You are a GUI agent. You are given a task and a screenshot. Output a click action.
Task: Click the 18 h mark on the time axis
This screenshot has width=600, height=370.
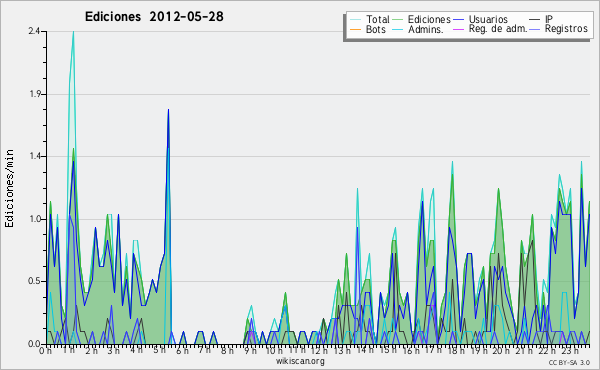pos(455,351)
